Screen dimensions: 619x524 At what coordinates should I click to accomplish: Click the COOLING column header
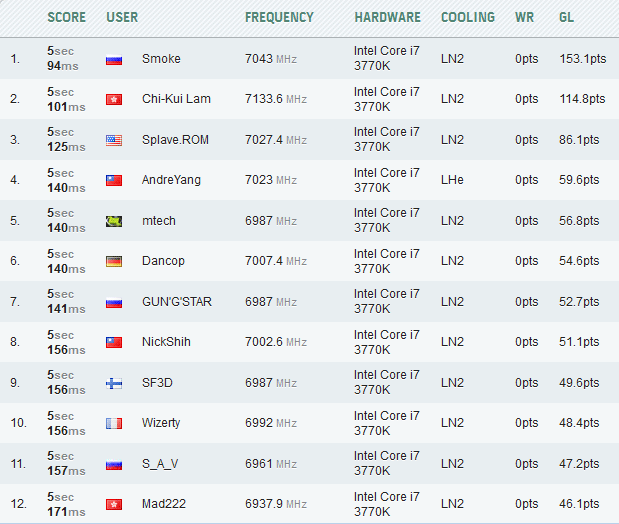[468, 17]
